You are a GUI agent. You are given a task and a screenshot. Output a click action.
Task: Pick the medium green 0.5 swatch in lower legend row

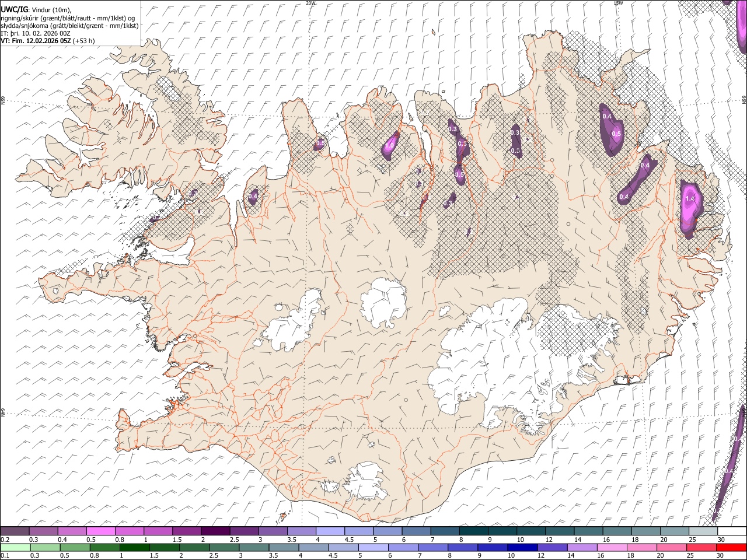[x=75, y=547]
